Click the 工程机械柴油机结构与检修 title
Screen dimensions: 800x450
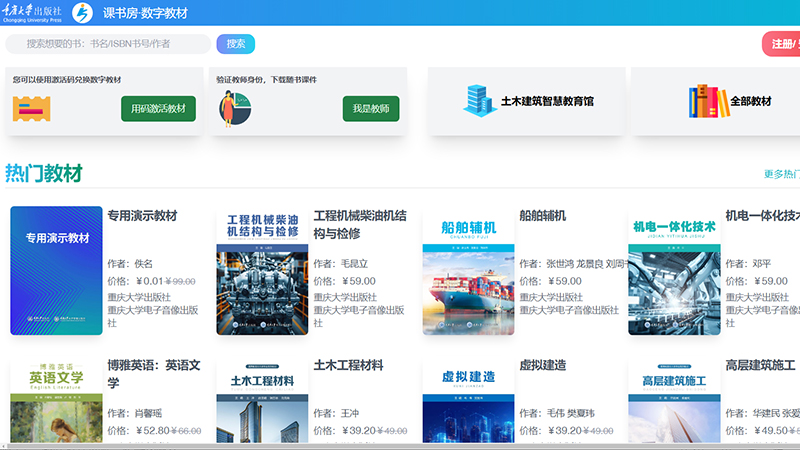click(x=360, y=224)
